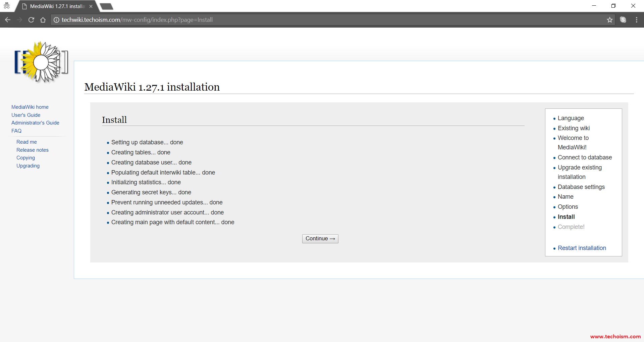Click 'Options' step in list
The width and height of the screenshot is (644, 342).
tap(568, 207)
